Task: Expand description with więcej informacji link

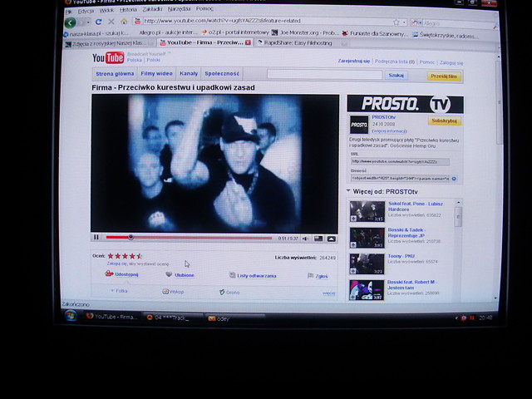Action: coord(390,131)
